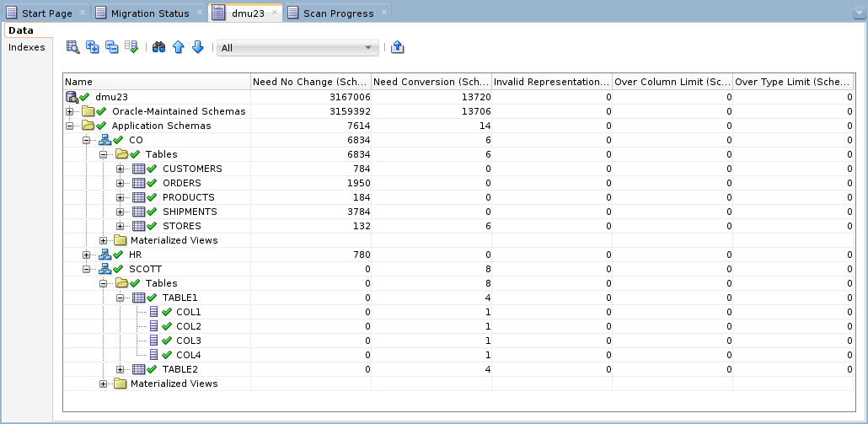Click the blue up arrow icon
This screenshot has width=868, height=424.
pos(179,47)
